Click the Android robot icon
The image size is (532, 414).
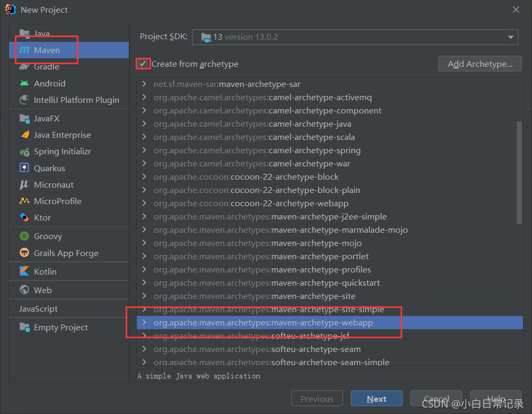tap(24, 83)
